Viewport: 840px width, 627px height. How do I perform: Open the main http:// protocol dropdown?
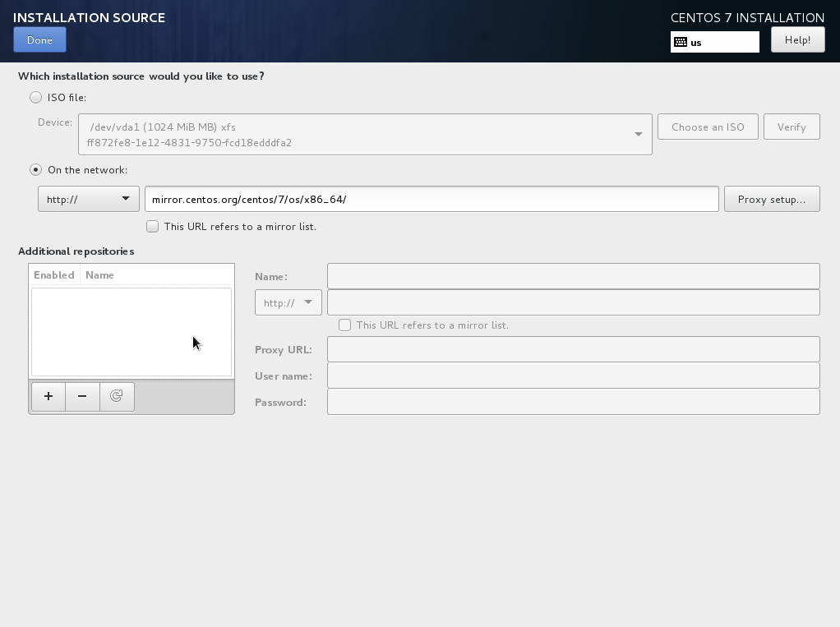(x=89, y=199)
